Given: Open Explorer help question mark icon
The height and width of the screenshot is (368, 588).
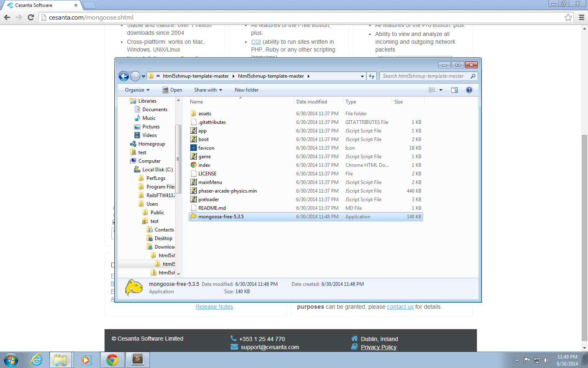Looking at the screenshot, I should pos(469,90).
